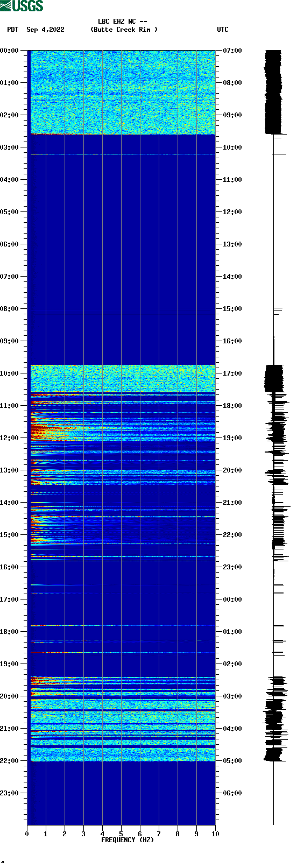Click the thin spectral line just after 03:00 PDT
Screen dimensions: 297x868
pos(123,154)
